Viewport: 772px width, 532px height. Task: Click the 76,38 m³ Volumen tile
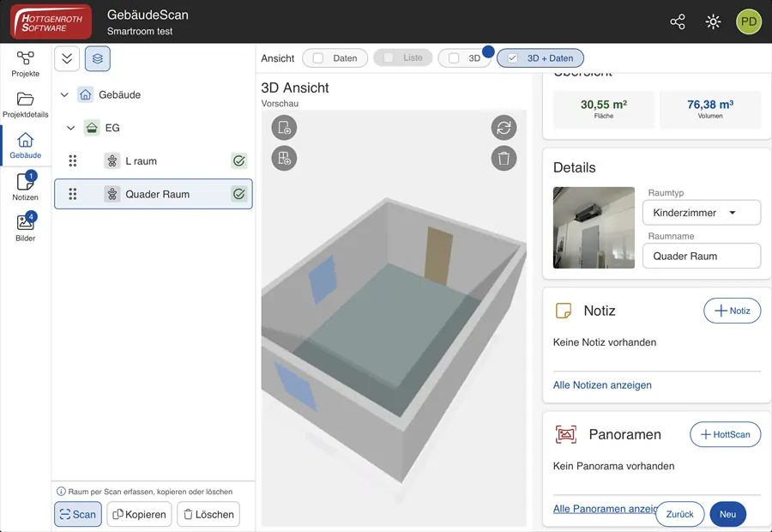pos(710,109)
